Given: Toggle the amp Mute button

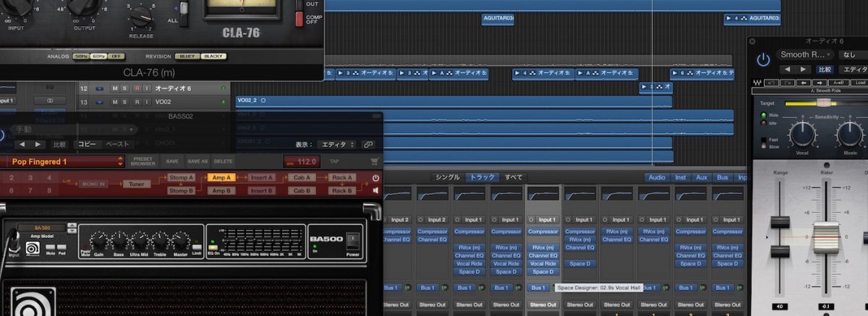Looking at the screenshot, I should coord(51,246).
